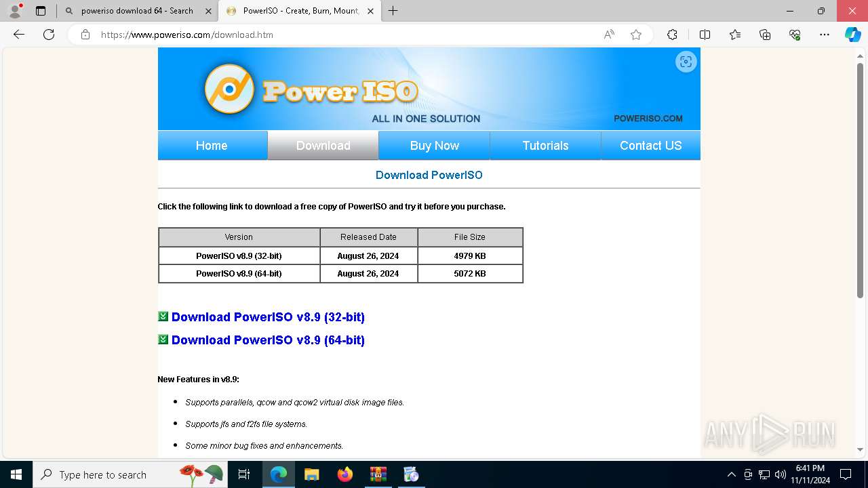Screen dimensions: 868x488
Task: Select the 4979 KB file size cell
Action: pyautogui.click(x=470, y=256)
